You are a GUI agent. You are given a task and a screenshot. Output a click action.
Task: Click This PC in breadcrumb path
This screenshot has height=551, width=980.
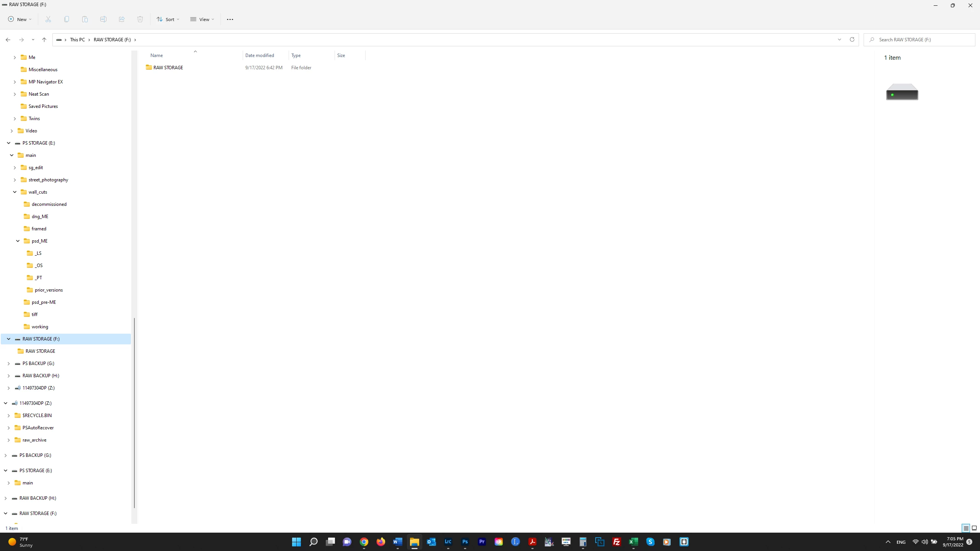[x=77, y=39]
